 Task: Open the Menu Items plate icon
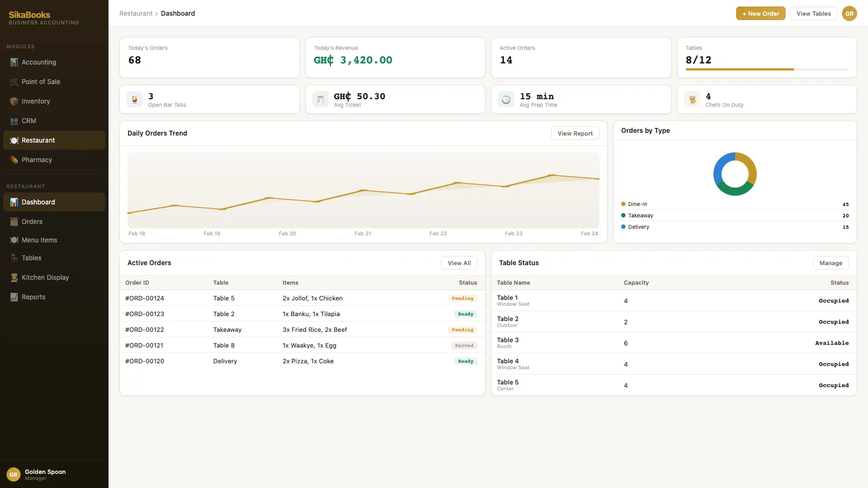click(x=14, y=240)
